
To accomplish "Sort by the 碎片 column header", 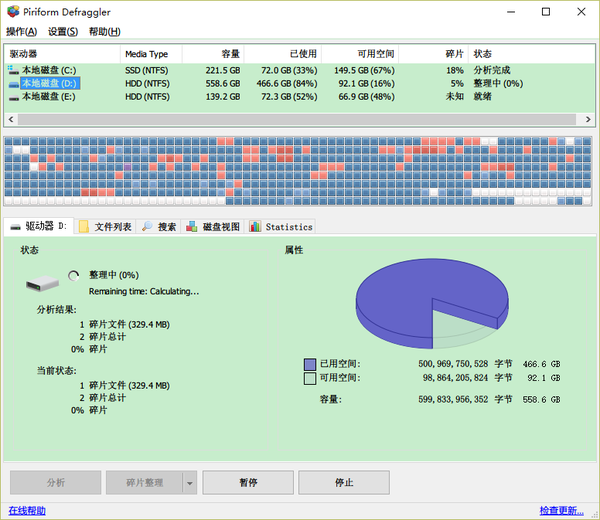I will coord(434,54).
